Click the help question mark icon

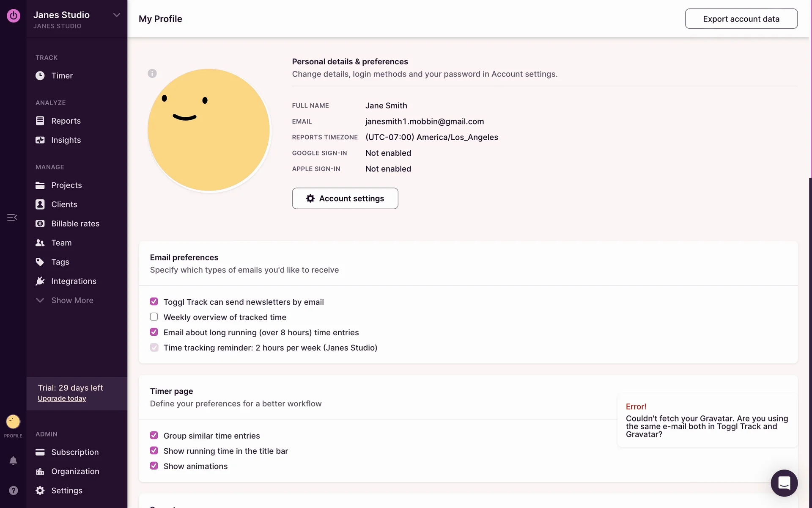click(x=13, y=490)
